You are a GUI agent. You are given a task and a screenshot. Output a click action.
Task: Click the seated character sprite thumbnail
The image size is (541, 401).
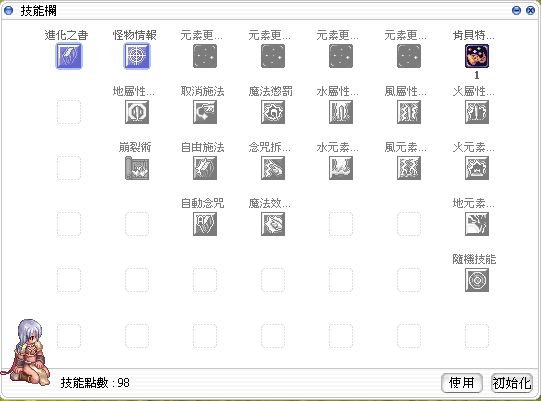click(27, 351)
